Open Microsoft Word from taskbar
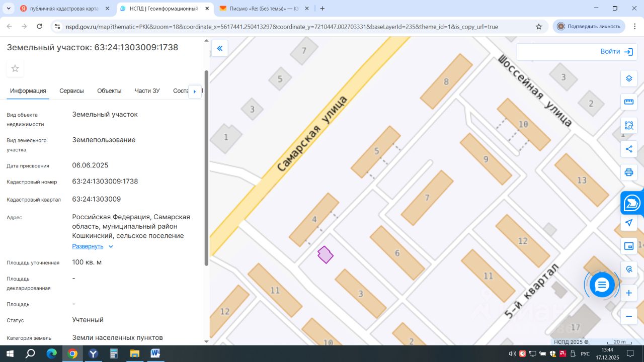The height and width of the screenshot is (362, 644). point(155,353)
